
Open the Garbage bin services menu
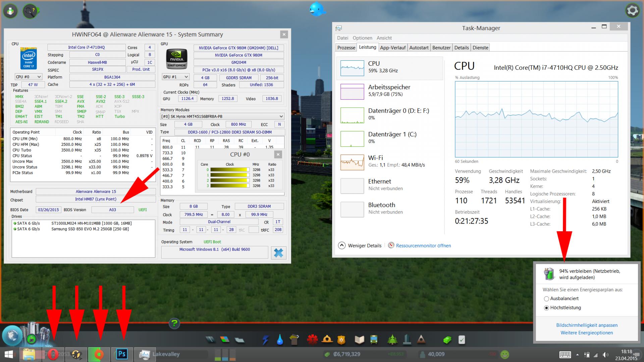tap(294, 340)
